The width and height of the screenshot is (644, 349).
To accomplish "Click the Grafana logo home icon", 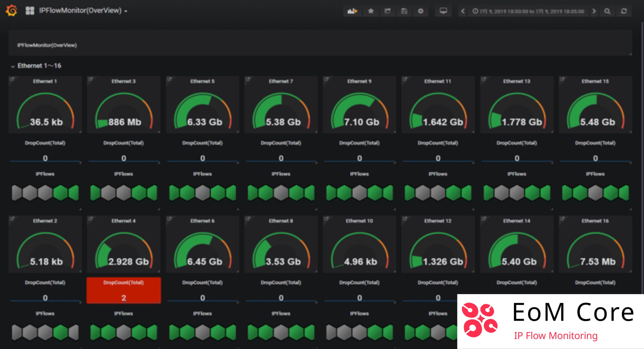I will pos(12,11).
